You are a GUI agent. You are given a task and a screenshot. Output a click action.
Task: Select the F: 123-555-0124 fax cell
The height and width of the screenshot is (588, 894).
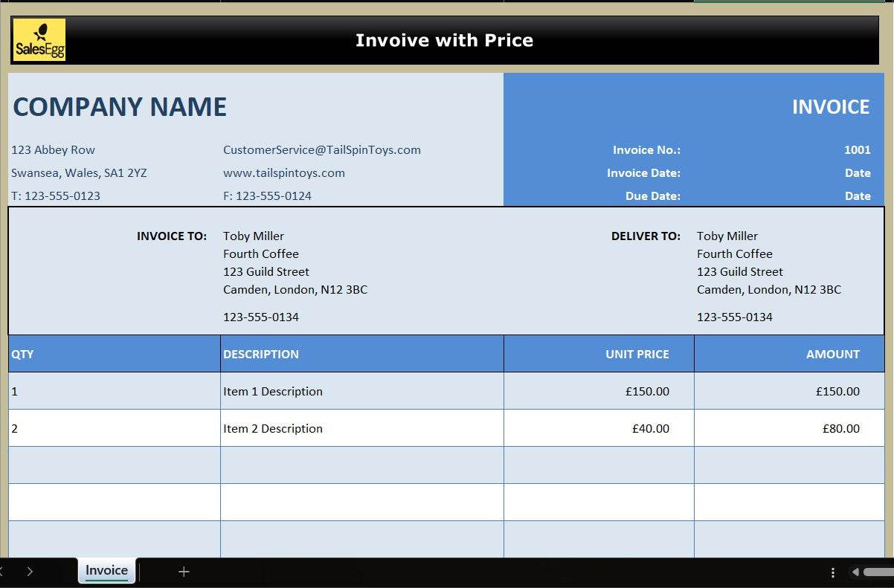coord(268,196)
